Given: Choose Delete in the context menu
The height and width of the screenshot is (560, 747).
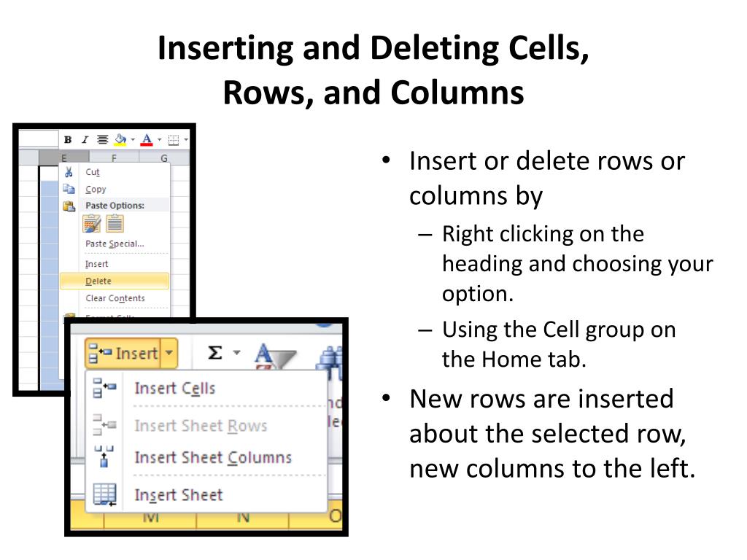Looking at the screenshot, I should click(x=115, y=281).
